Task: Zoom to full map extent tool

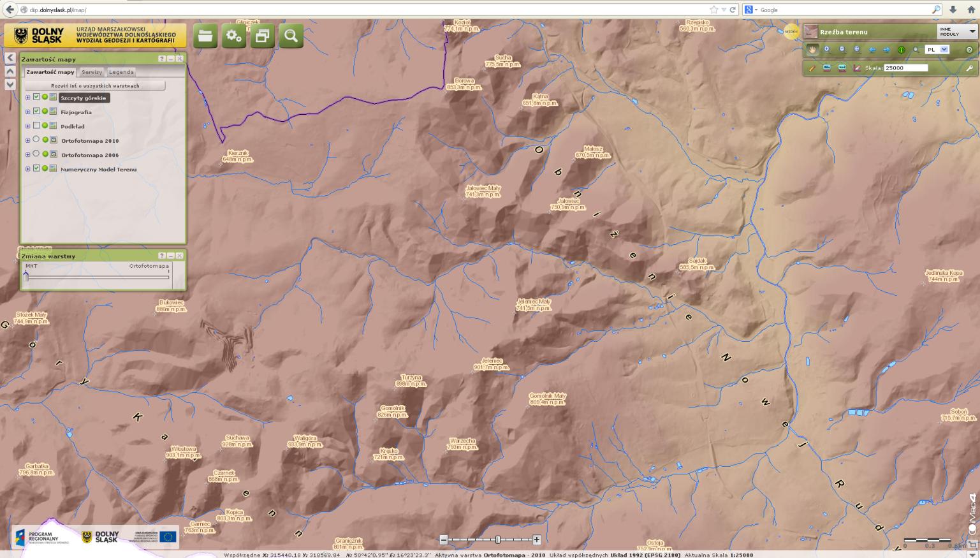Action: (x=856, y=49)
